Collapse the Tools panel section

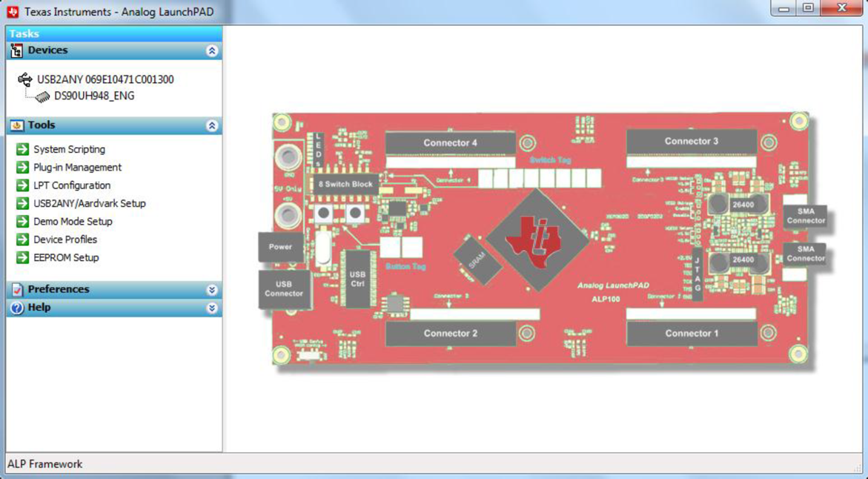[212, 126]
